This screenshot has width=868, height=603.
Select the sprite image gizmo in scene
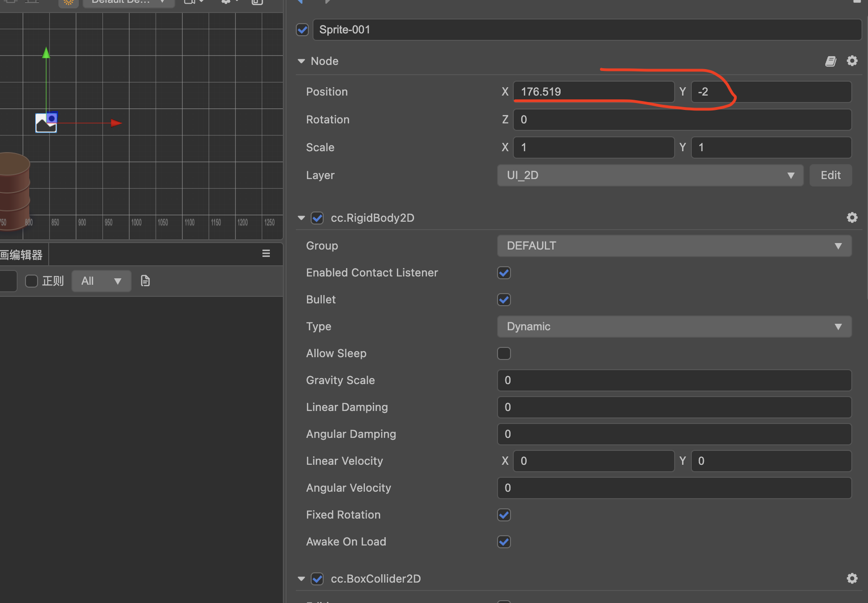[x=46, y=123]
